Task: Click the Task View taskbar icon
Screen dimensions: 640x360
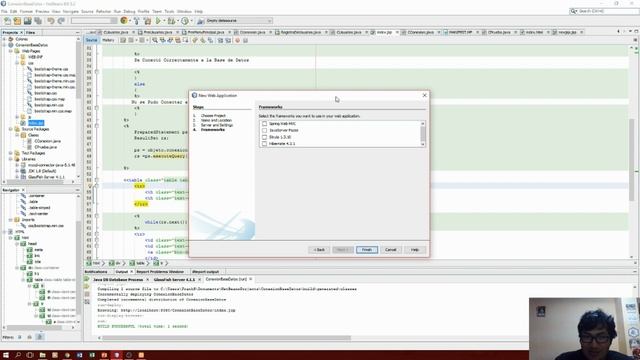Action: pos(30,355)
